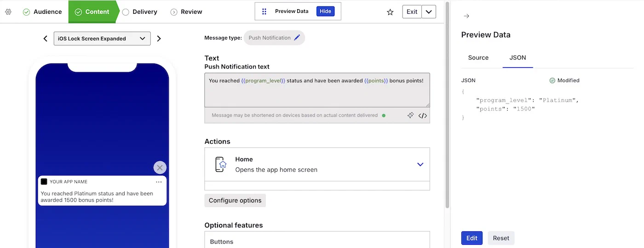The height and width of the screenshot is (248, 644).
Task: Open the AI sparkle assistant icon
Action: pos(410,115)
